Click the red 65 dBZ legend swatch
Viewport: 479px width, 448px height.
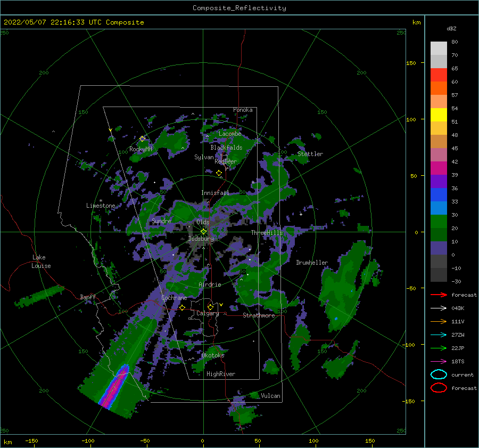(x=439, y=75)
